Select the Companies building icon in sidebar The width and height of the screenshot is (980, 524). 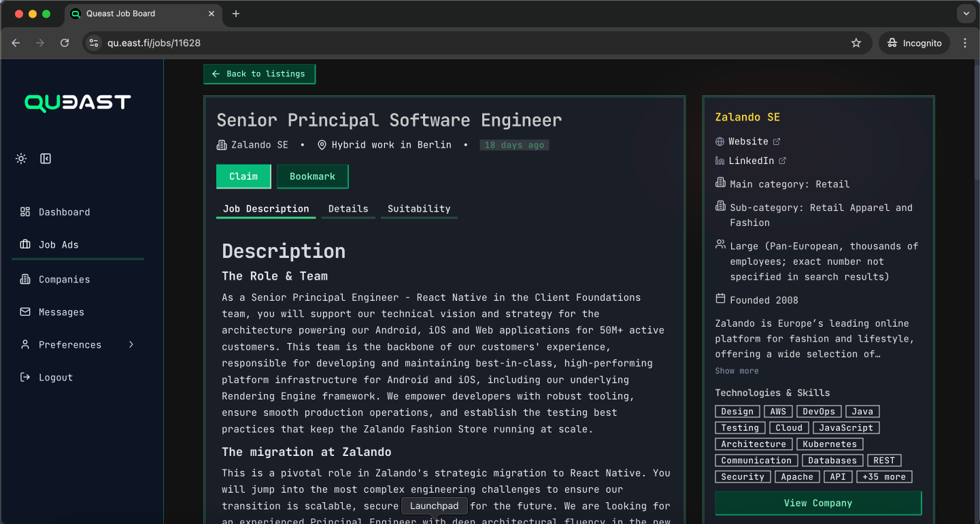pyautogui.click(x=24, y=279)
